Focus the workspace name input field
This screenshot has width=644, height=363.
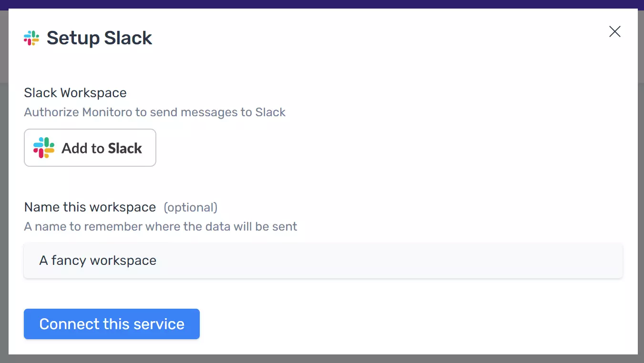(323, 261)
